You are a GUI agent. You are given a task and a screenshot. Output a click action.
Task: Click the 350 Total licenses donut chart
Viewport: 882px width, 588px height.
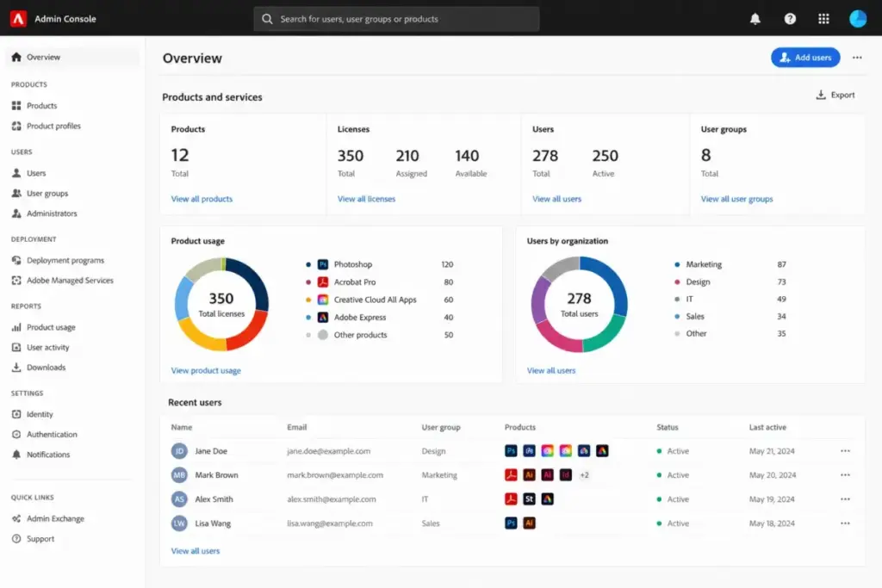[x=221, y=304]
